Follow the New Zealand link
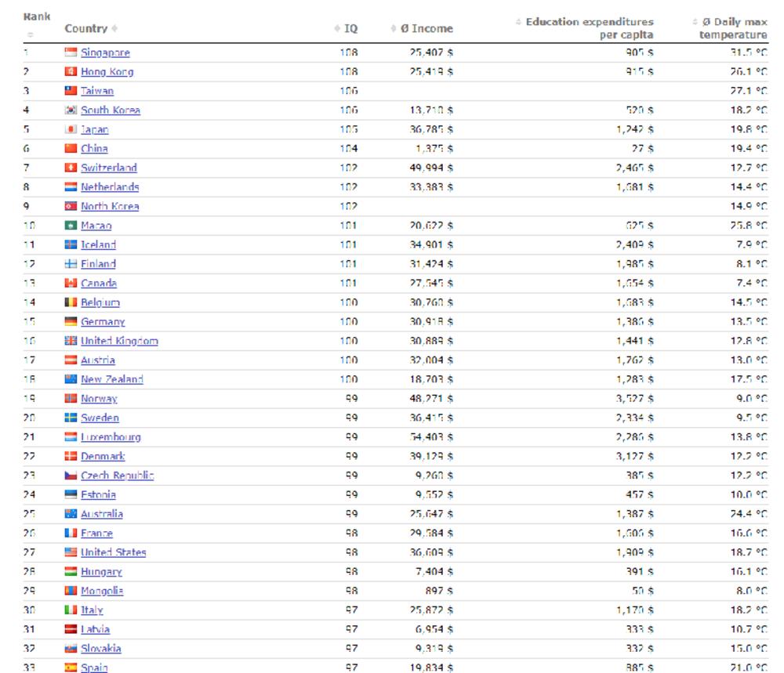784x673 pixels. 111,379
